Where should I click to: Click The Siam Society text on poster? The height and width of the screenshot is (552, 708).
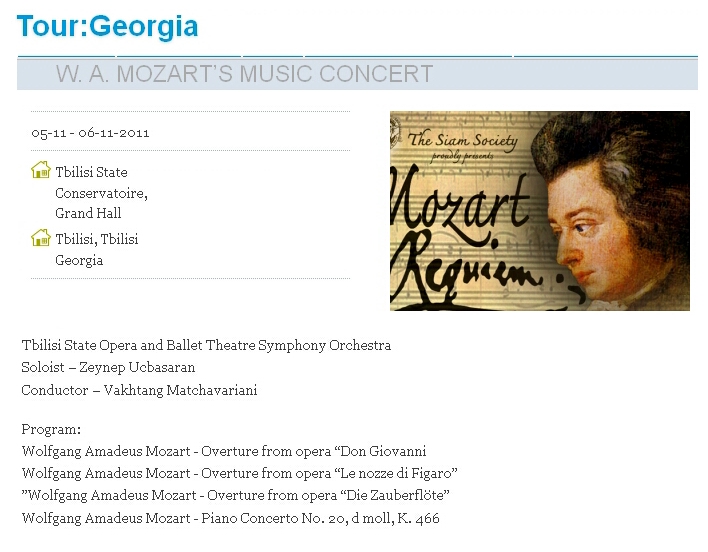point(463,139)
